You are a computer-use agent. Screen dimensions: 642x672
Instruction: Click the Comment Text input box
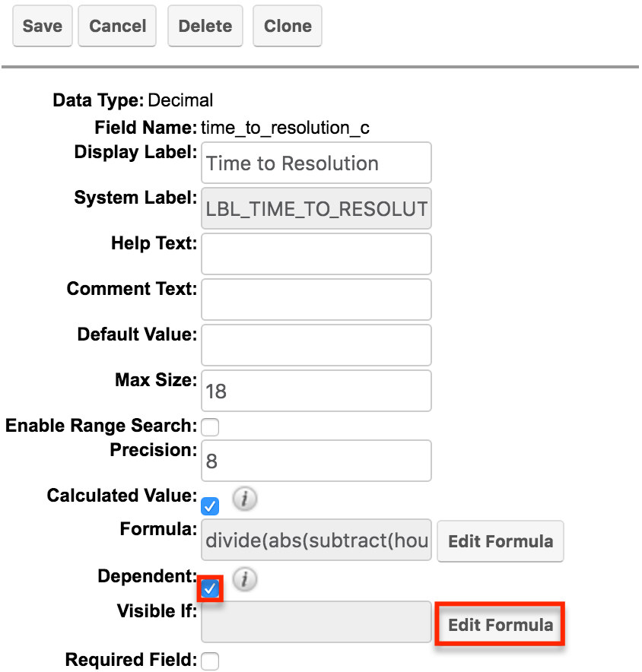click(316, 300)
